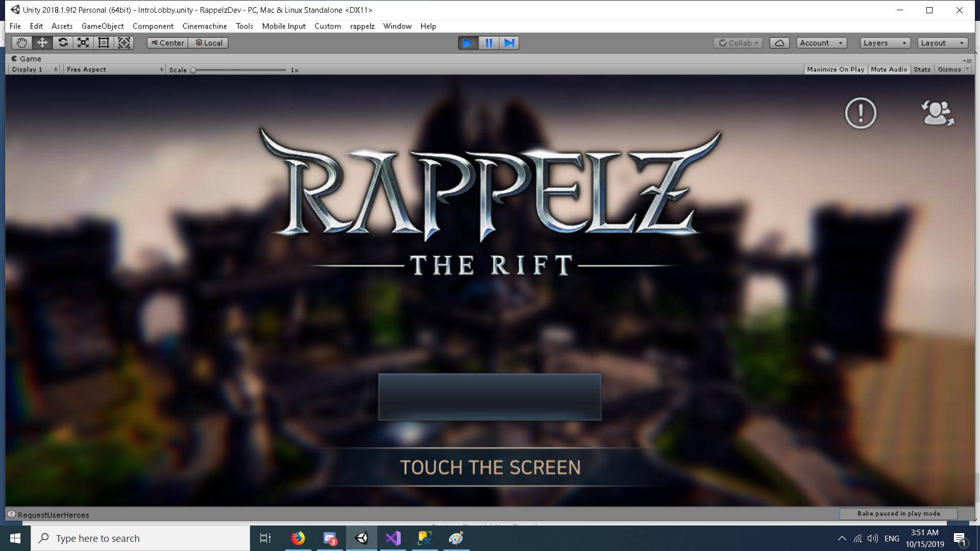Screen dimensions: 980x551
Task: Open the Layers dropdown
Action: pos(885,43)
